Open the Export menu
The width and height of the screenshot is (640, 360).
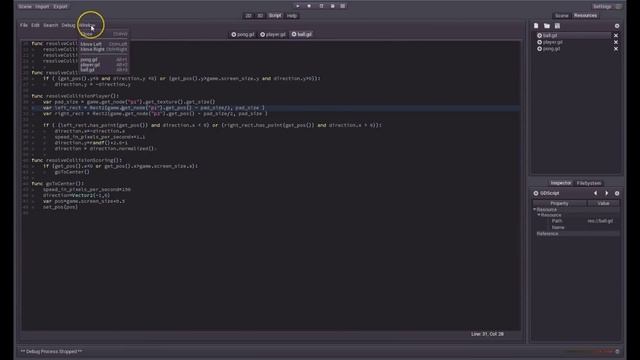click(60, 7)
